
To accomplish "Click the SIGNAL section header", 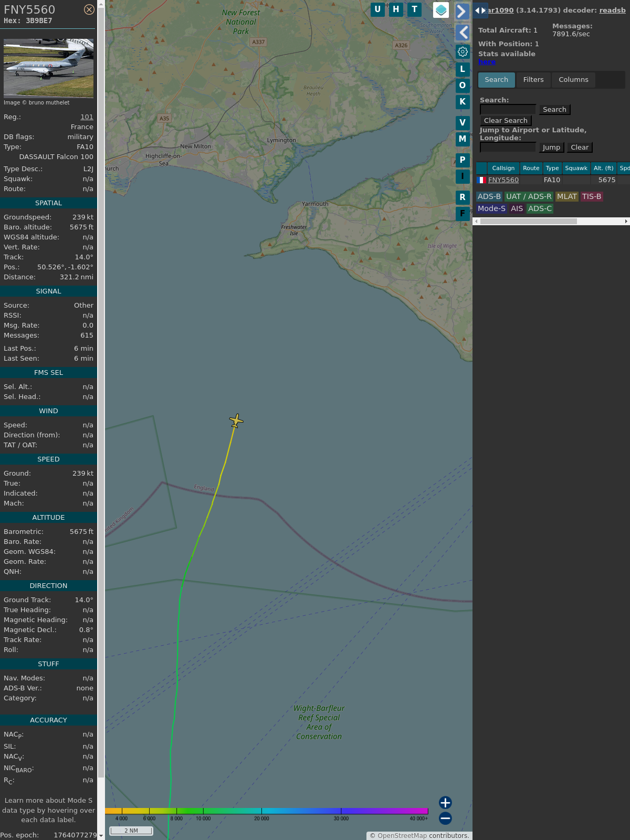I will 48,291.
